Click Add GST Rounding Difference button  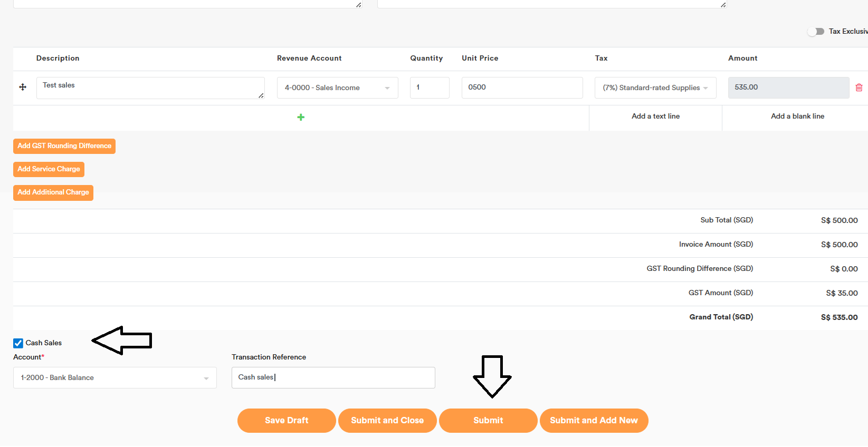pyautogui.click(x=64, y=146)
